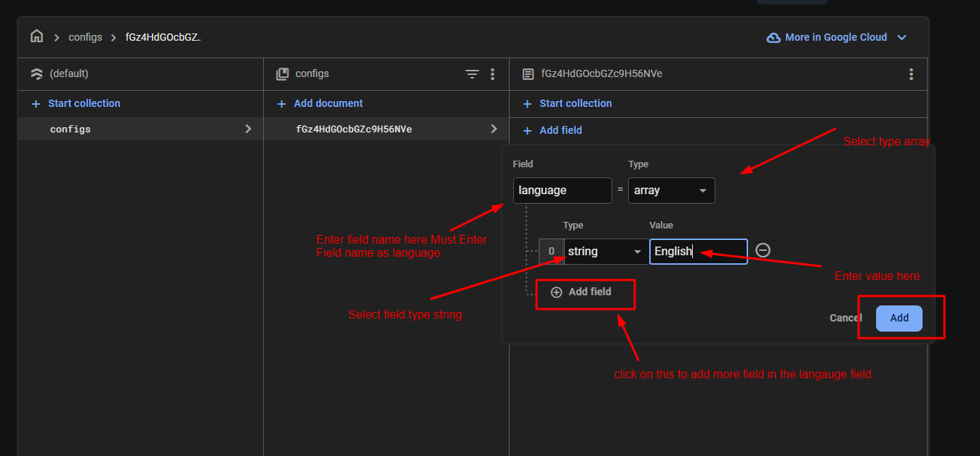Expand the configs collection row arrow
The width and height of the screenshot is (980, 456).
pos(248,129)
